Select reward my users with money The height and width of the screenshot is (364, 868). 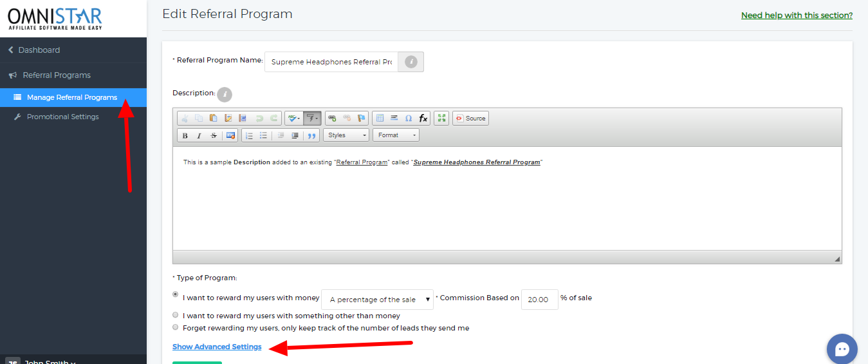click(x=176, y=294)
